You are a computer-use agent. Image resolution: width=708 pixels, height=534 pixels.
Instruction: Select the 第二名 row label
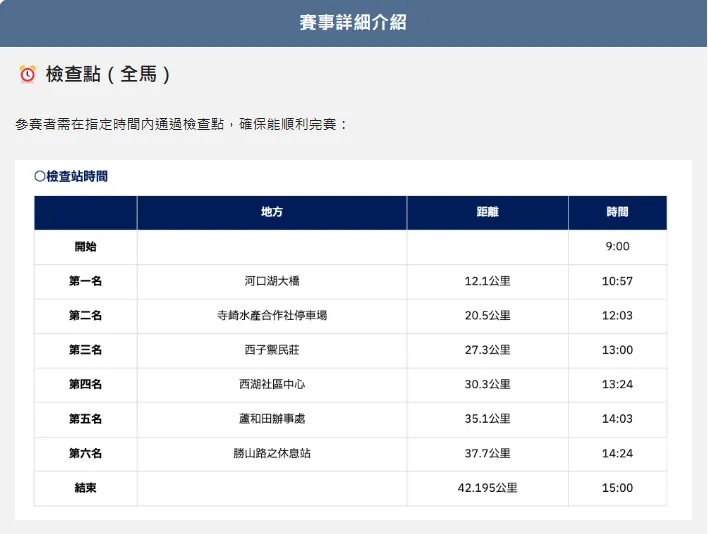pos(85,316)
